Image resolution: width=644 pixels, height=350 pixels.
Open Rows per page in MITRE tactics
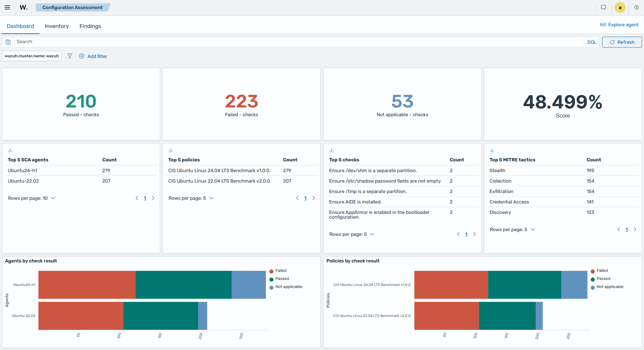click(x=513, y=229)
